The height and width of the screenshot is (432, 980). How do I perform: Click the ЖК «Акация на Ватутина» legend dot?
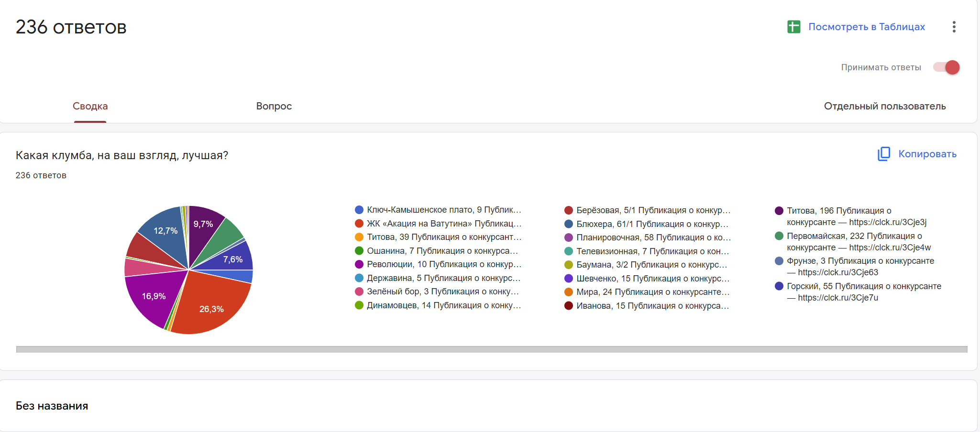pyautogui.click(x=359, y=224)
